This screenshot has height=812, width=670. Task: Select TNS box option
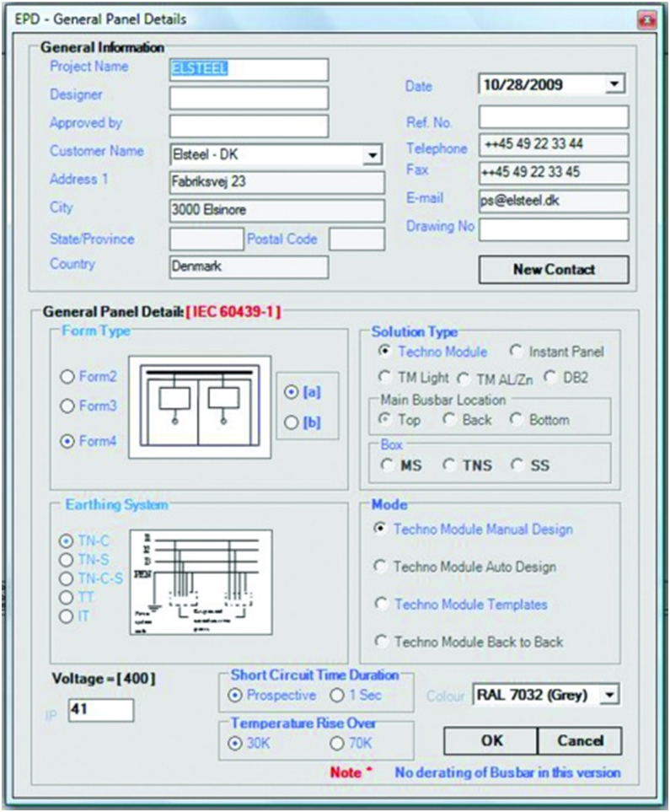(449, 465)
